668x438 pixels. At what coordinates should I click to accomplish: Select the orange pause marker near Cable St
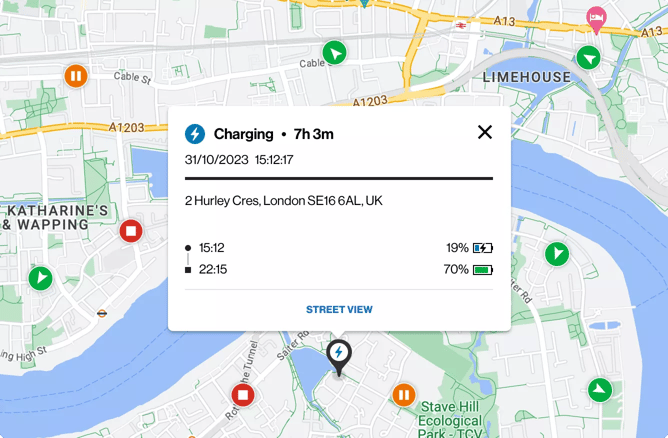click(76, 75)
